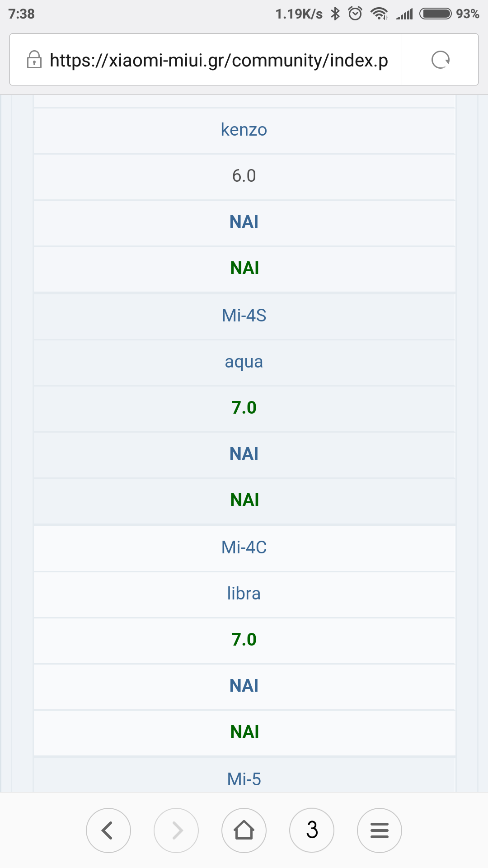Open the browser hamburger menu
The height and width of the screenshot is (868, 488).
[x=380, y=830]
